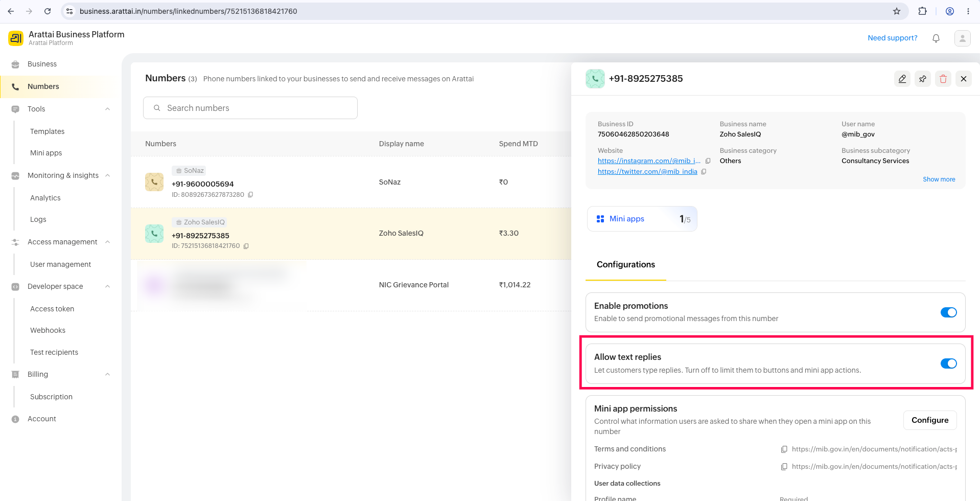Copy the Privacy policy URL

784,467
